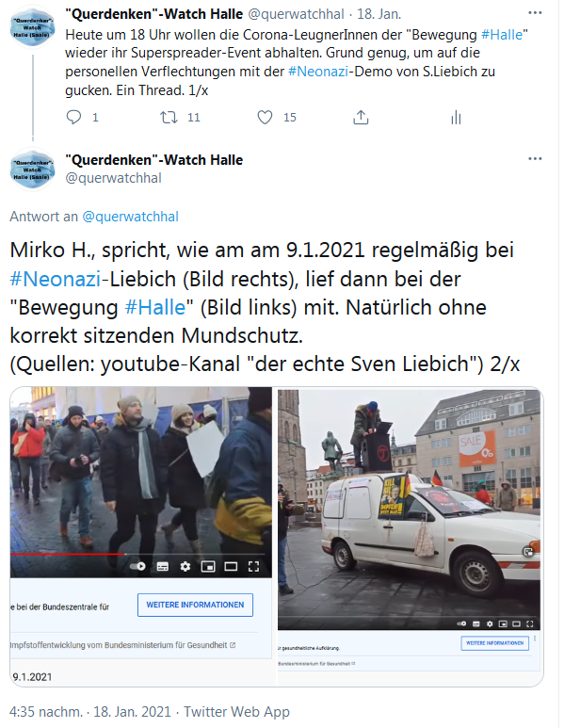Open the right image with white van
This screenshot has width=564, height=728.
point(410,536)
